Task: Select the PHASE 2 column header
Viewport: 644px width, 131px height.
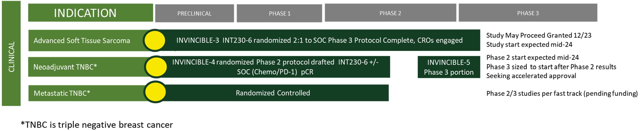Action: point(390,13)
